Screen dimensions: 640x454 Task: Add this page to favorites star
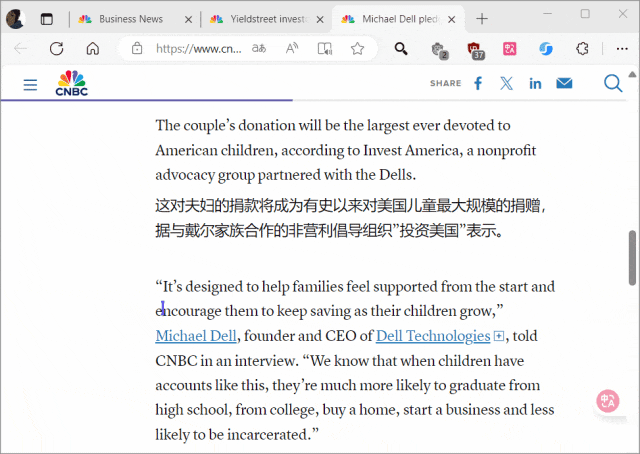[x=357, y=49]
